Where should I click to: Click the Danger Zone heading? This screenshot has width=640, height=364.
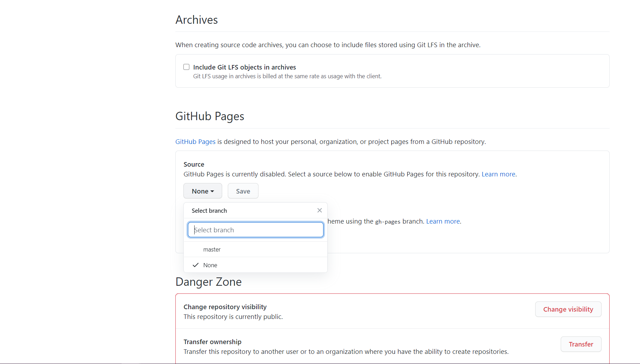pos(209,282)
